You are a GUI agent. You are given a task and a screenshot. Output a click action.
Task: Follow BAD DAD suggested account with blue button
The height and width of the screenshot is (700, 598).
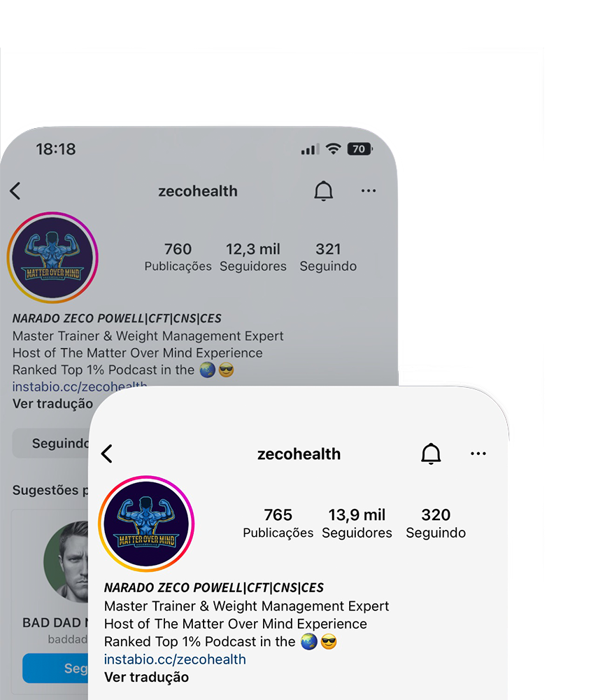[55, 668]
